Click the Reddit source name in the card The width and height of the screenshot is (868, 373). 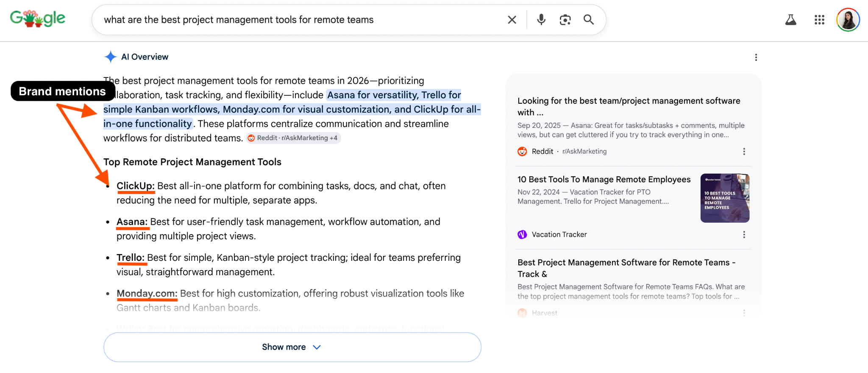[x=542, y=152]
